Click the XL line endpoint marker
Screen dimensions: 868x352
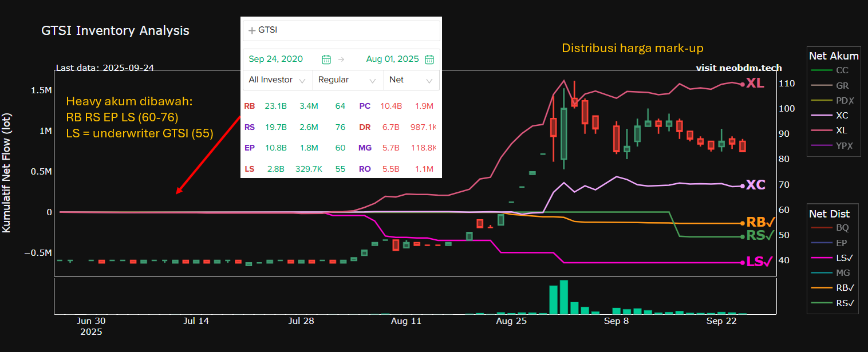tap(743, 84)
